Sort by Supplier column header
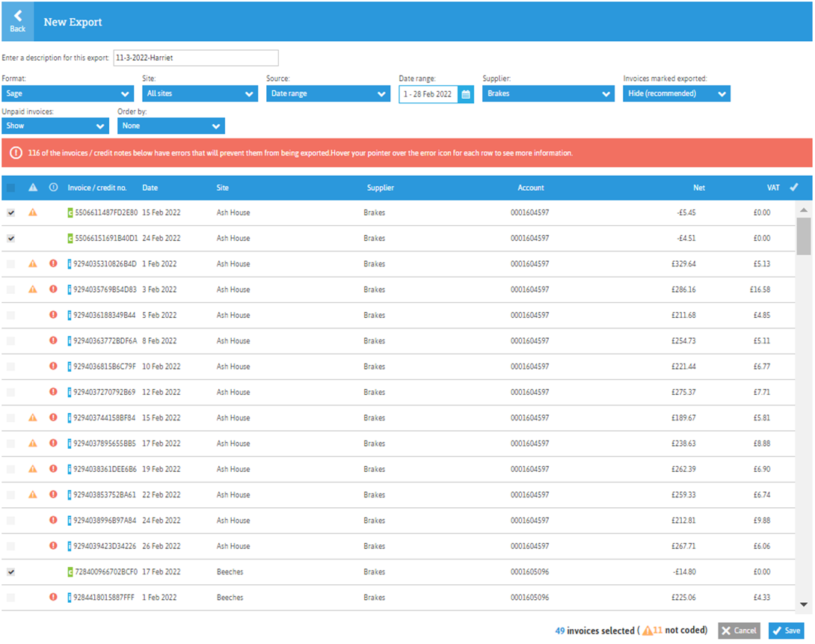Screen dimensions: 815x644 tap(381, 188)
